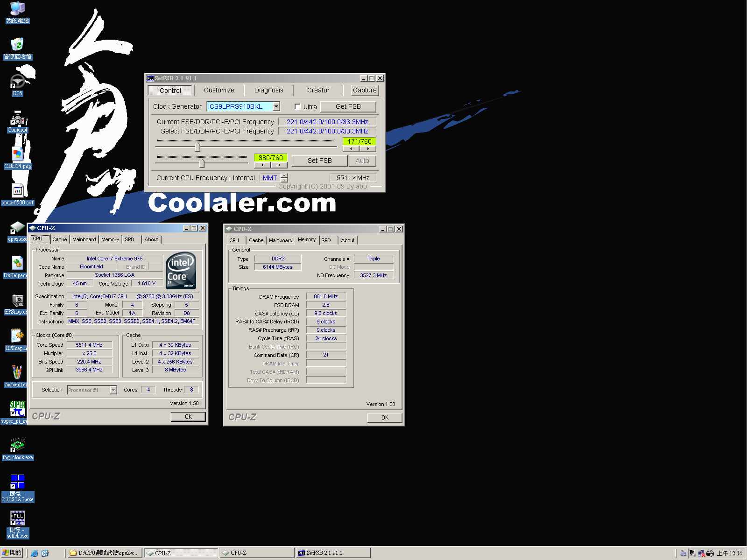Click OK in the left CPU-Z window
Image resolution: width=747 pixels, height=560 pixels.
(188, 417)
